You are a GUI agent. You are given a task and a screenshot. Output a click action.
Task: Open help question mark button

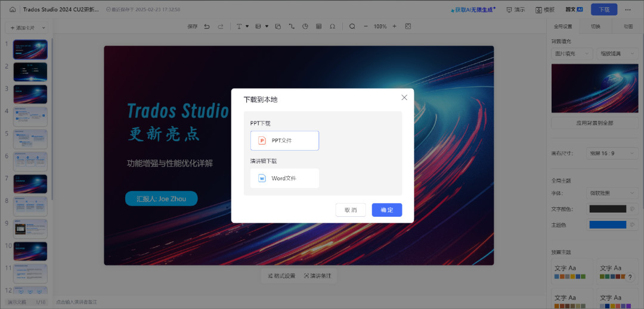tap(630, 277)
